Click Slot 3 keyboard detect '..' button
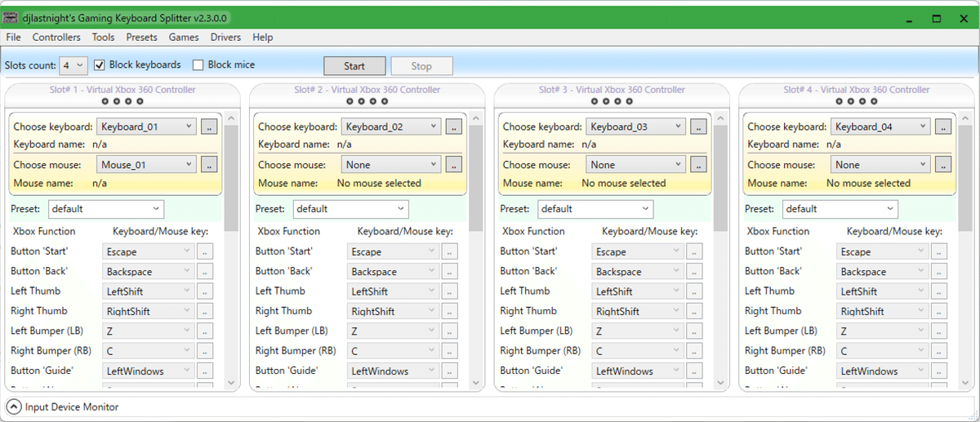 (698, 127)
